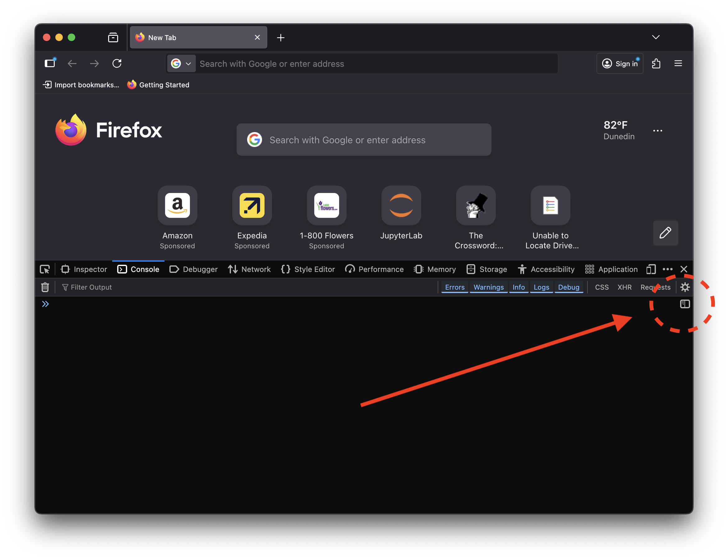The width and height of the screenshot is (728, 560).
Task: Switch to the Network tab
Action: pyautogui.click(x=249, y=269)
